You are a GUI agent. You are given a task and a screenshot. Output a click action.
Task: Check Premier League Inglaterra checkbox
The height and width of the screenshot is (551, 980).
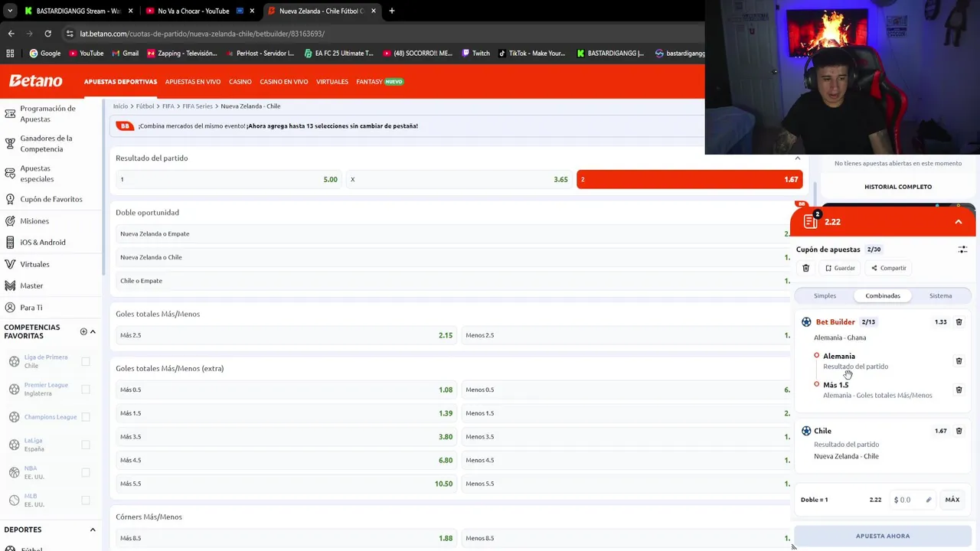[x=86, y=389]
